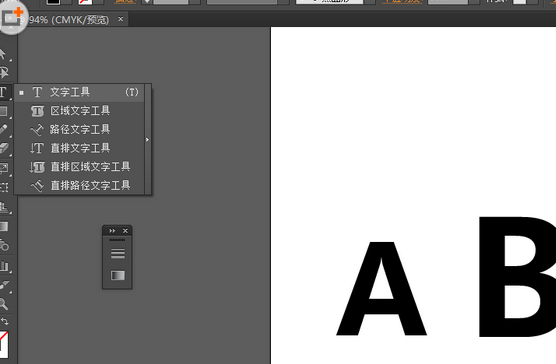The height and width of the screenshot is (364, 556).
Task: Select the Direct Selection tool
Action: [x=4, y=73]
